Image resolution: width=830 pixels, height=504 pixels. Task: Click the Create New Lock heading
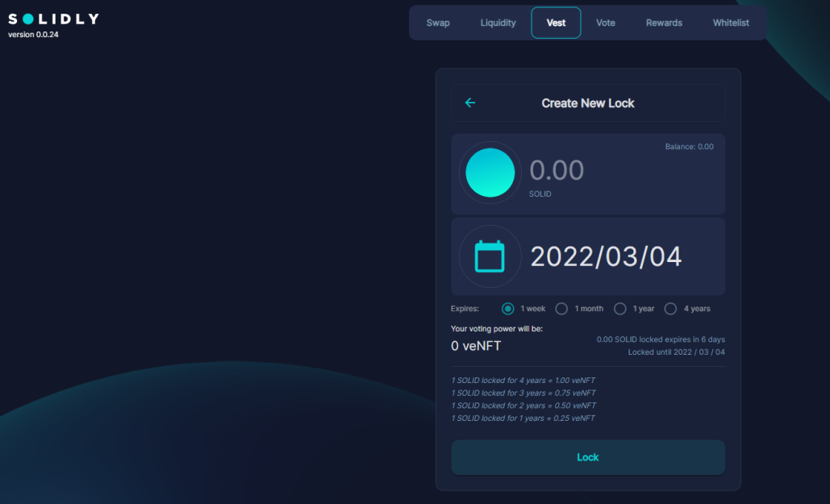[587, 103]
